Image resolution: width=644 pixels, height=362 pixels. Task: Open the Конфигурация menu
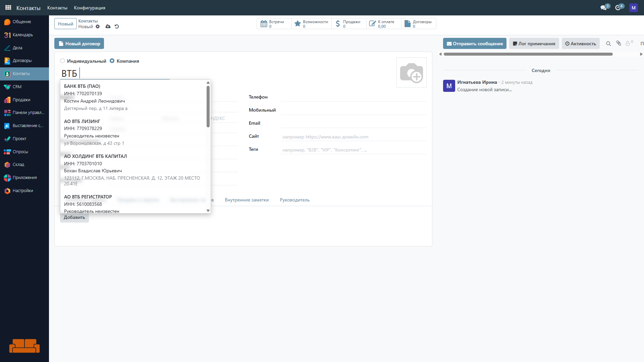(89, 8)
